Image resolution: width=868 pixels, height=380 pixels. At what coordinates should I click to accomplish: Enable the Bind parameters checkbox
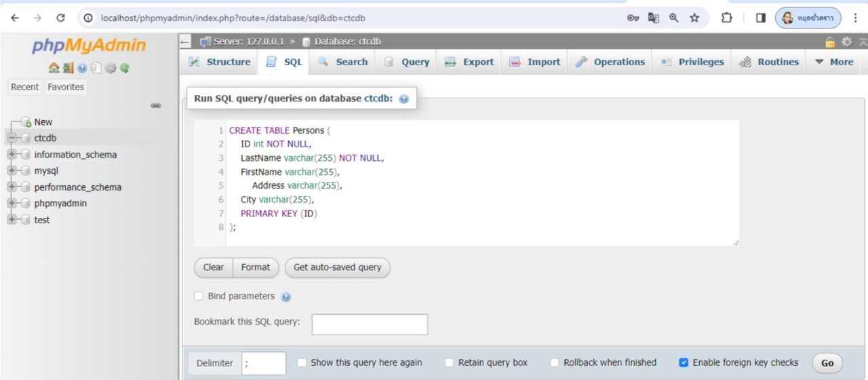199,296
